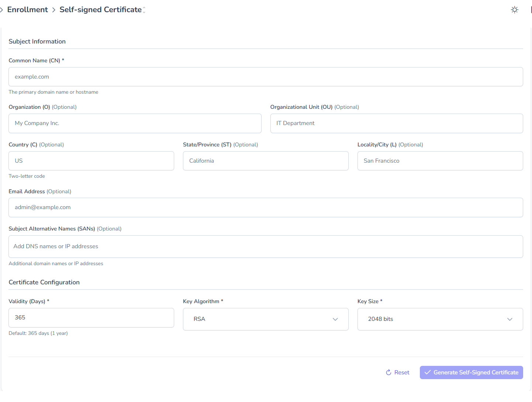Select the Organizational Unit input box
The width and height of the screenshot is (532, 402).
(396, 123)
